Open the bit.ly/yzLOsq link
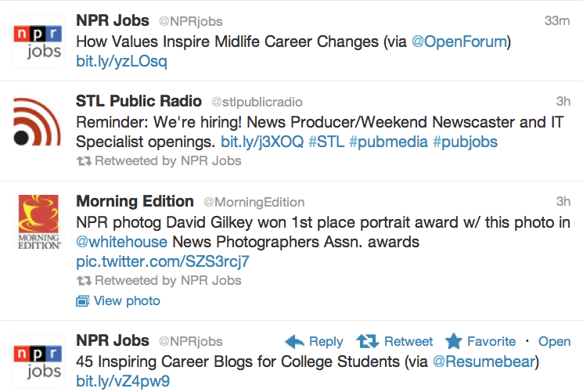The width and height of the screenshot is (583, 392). [121, 61]
